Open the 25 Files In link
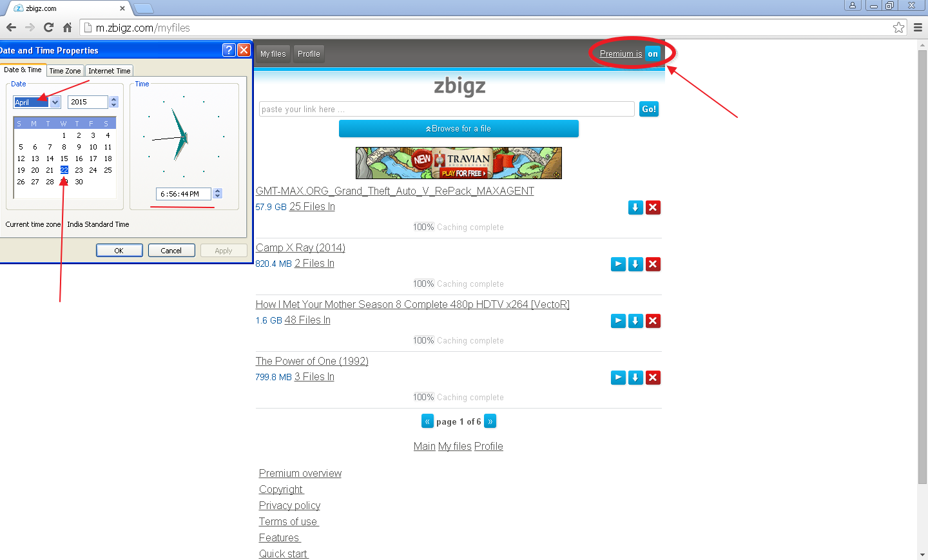928x560 pixels. (x=312, y=207)
